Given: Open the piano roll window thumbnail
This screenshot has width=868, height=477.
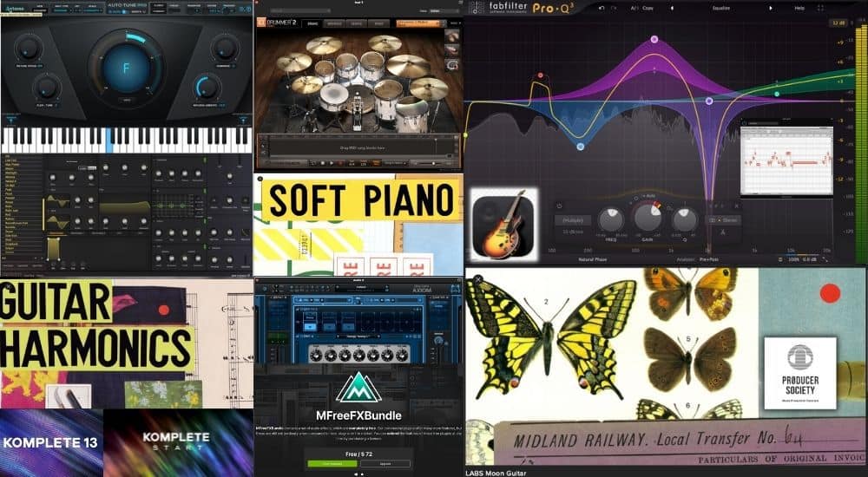Looking at the screenshot, I should pos(786,157).
